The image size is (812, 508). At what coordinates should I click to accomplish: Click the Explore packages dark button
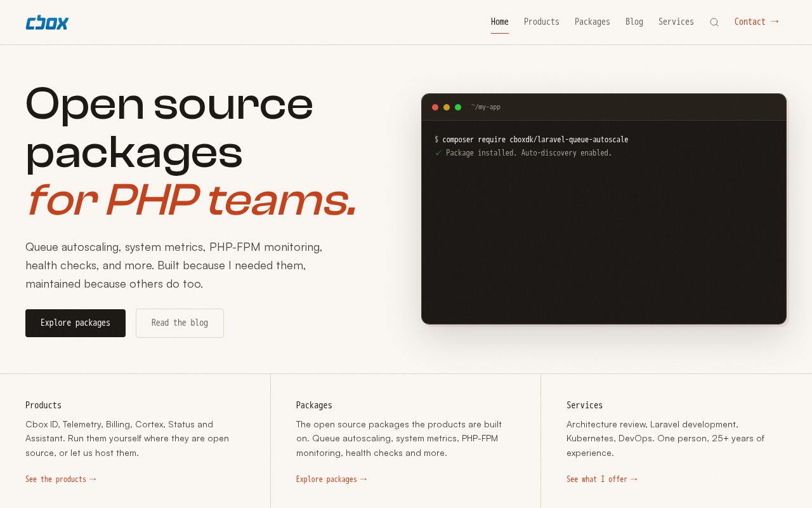click(x=75, y=323)
